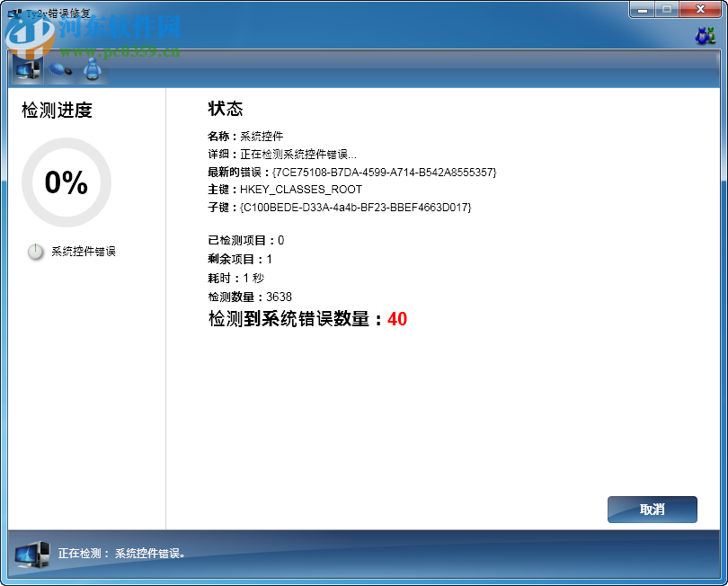Viewport: 728px width, 586px height.
Task: Click the circular 0% progress indicator
Action: pos(66,183)
